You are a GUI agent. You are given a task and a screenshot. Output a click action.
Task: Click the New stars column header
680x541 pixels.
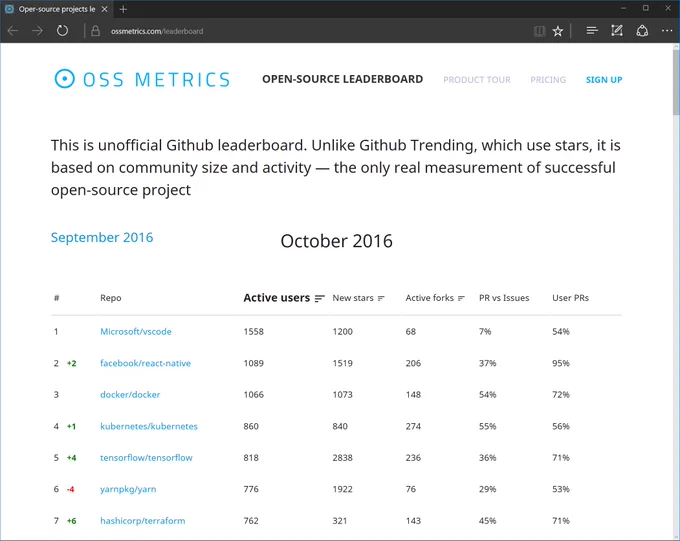click(x=353, y=298)
